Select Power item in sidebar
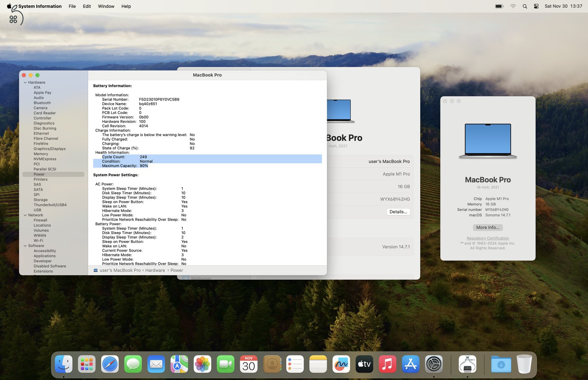This screenshot has width=588, height=380. (53, 174)
